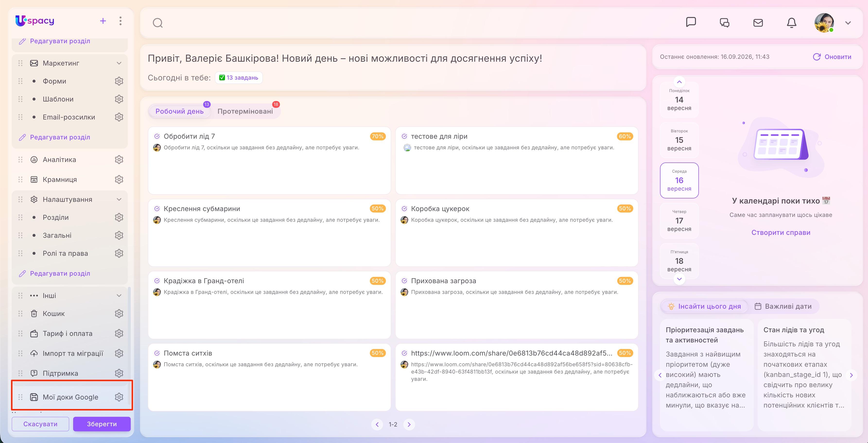This screenshot has height=443, width=868.
Task: Mark Коробка цукерок task complete
Action: pos(404,209)
